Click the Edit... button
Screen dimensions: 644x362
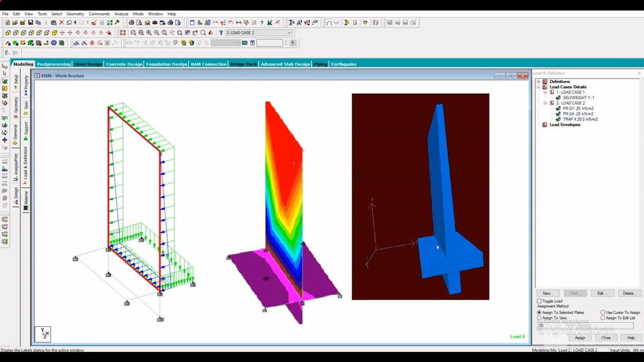point(602,293)
